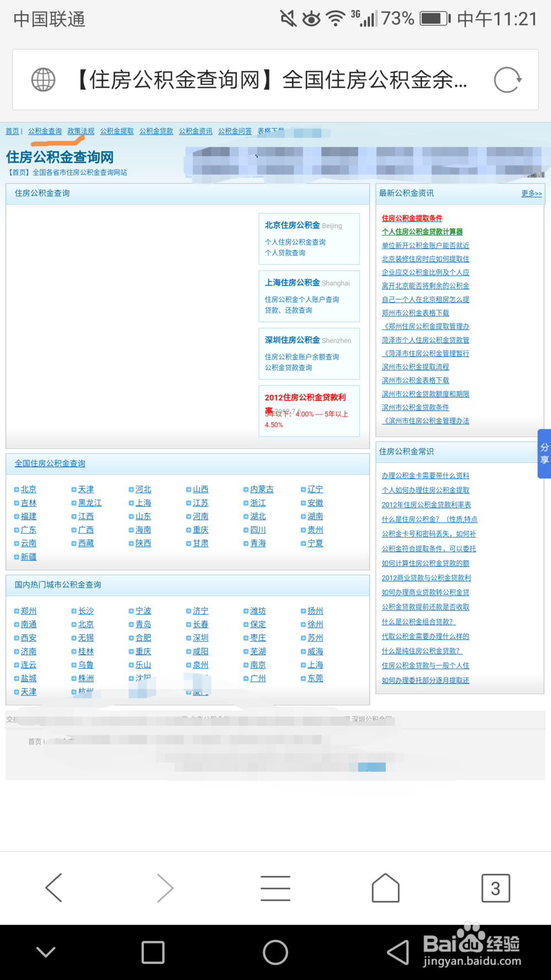
Task: Select 盐城 in hot cities list
Action: pyautogui.click(x=29, y=678)
